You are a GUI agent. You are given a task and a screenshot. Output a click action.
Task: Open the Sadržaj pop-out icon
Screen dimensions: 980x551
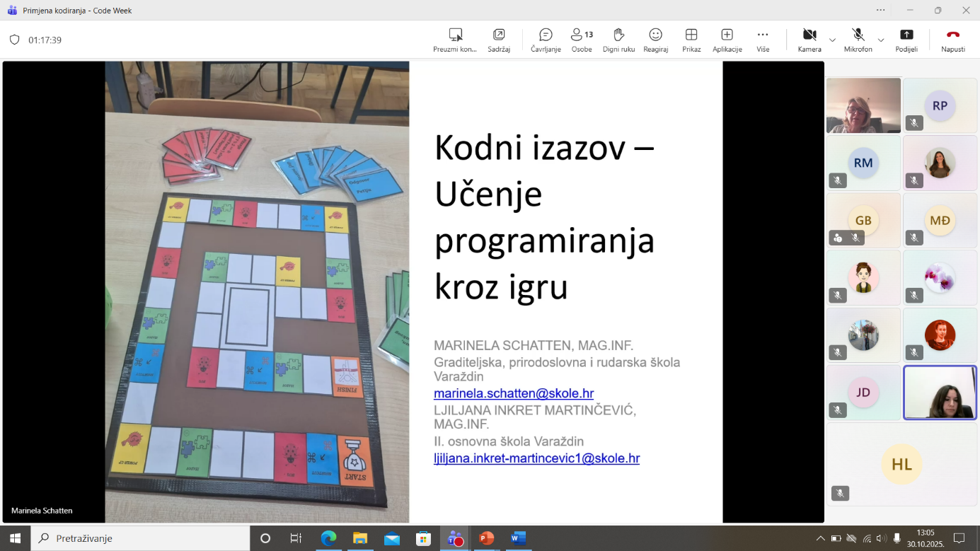499,40
